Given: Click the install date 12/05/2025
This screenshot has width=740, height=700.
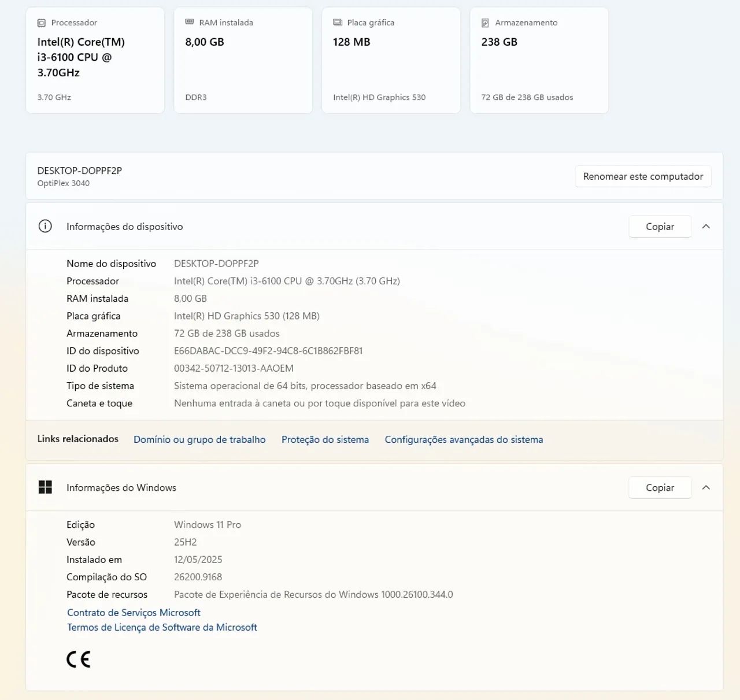Looking at the screenshot, I should coord(198,560).
